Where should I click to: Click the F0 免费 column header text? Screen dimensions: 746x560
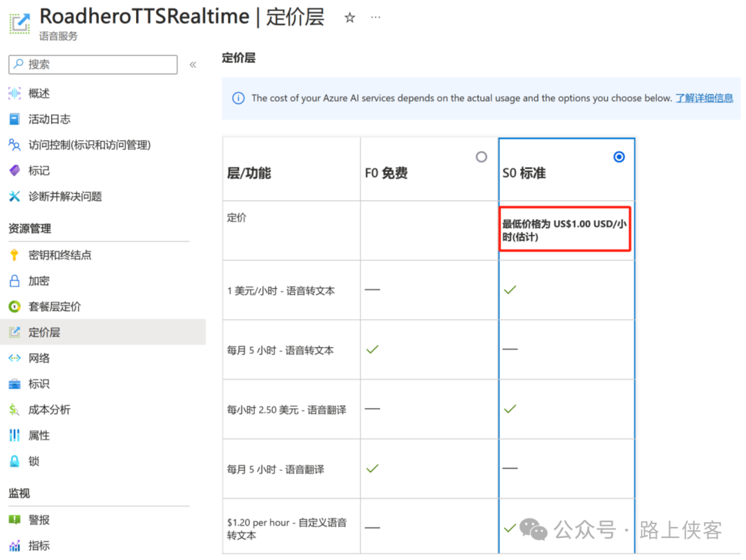point(386,173)
